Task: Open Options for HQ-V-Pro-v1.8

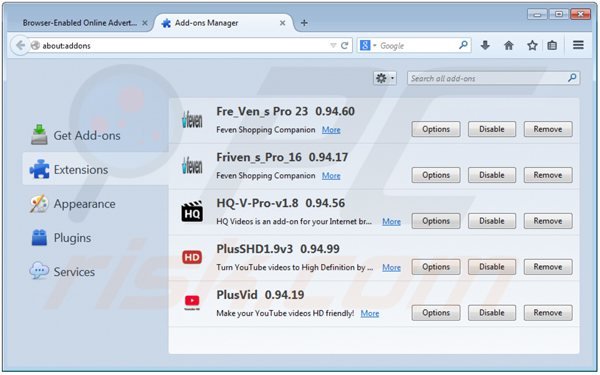Action: (436, 221)
